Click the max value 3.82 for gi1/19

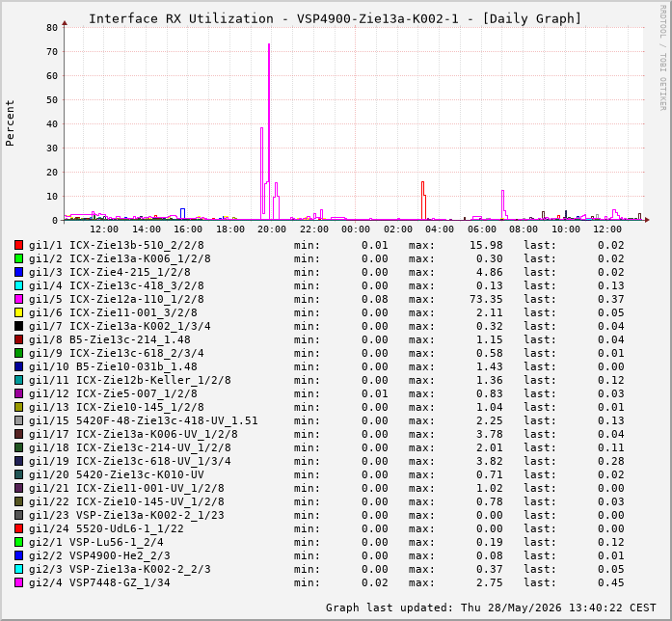[490, 461]
